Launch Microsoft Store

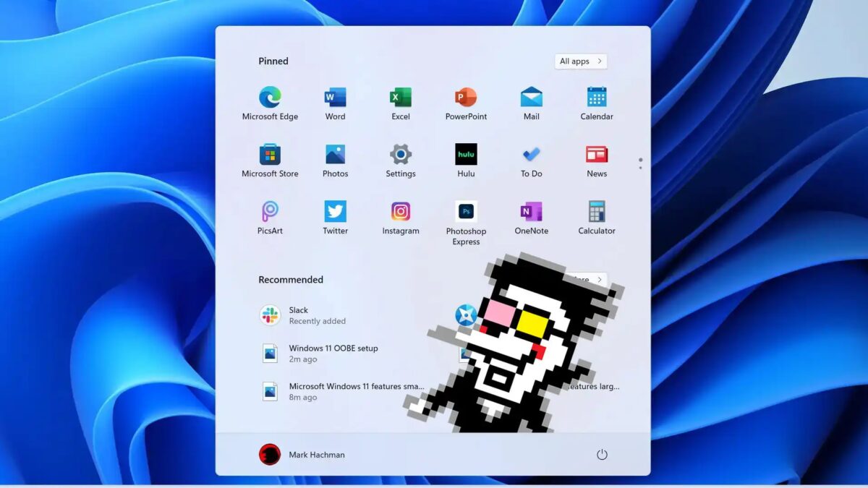point(269,155)
